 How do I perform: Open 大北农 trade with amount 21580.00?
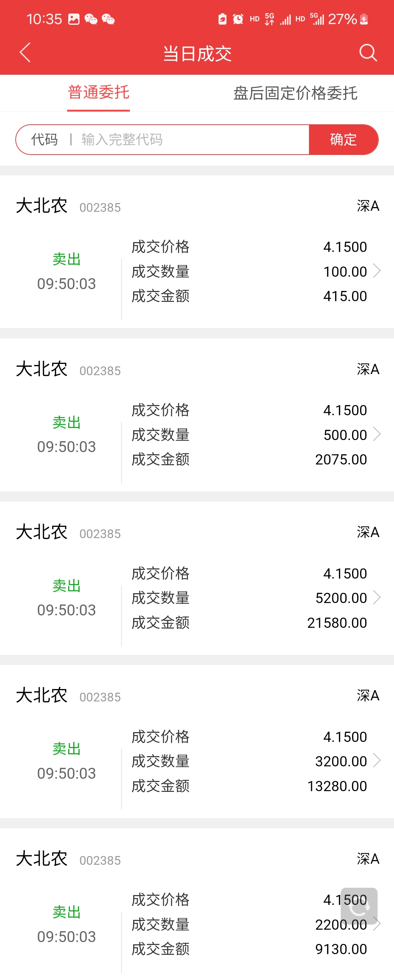[x=197, y=578]
